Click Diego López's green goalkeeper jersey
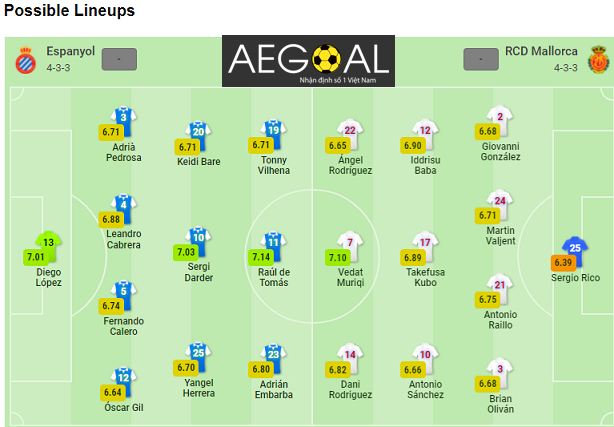This screenshot has height=427, width=614. (48, 246)
